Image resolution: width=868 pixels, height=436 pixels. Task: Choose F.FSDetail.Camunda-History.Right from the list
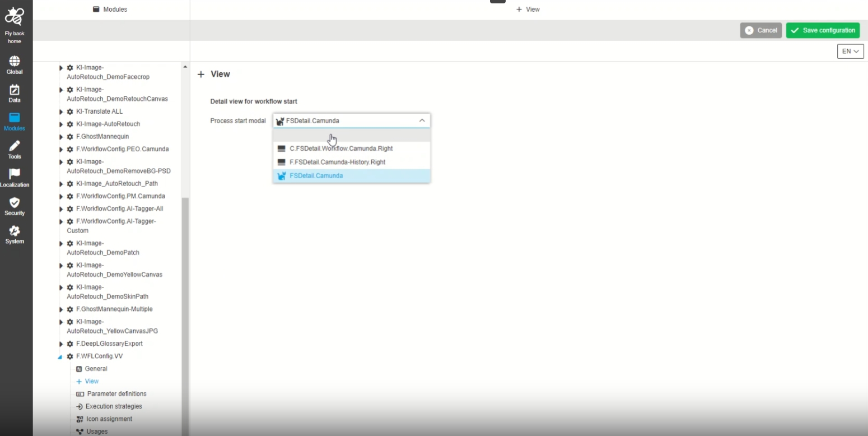352,163
